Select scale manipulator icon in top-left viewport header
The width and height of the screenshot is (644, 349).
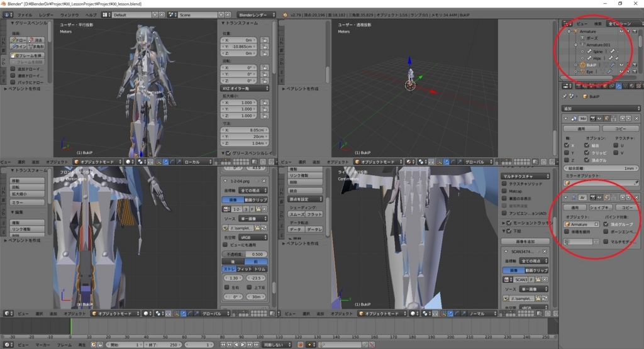coord(178,162)
